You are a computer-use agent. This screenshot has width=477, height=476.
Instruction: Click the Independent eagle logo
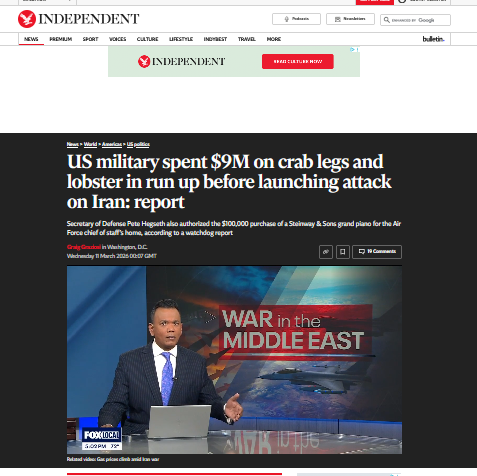coord(27,19)
